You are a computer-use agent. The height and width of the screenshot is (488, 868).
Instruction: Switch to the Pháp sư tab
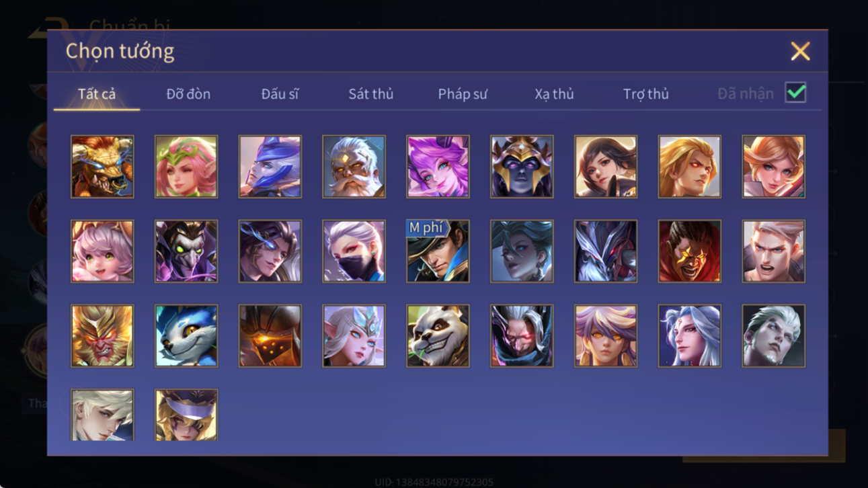click(x=463, y=94)
